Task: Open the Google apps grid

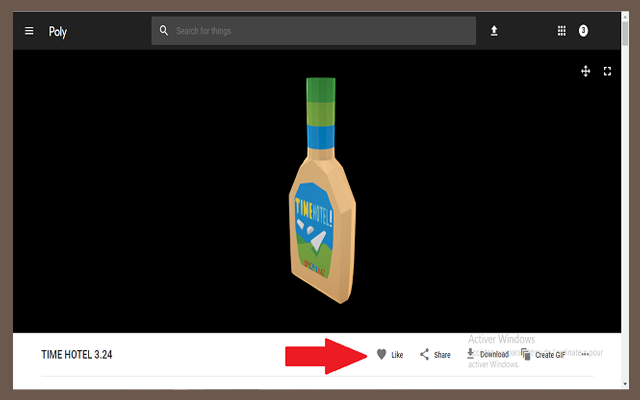Action: click(x=561, y=31)
